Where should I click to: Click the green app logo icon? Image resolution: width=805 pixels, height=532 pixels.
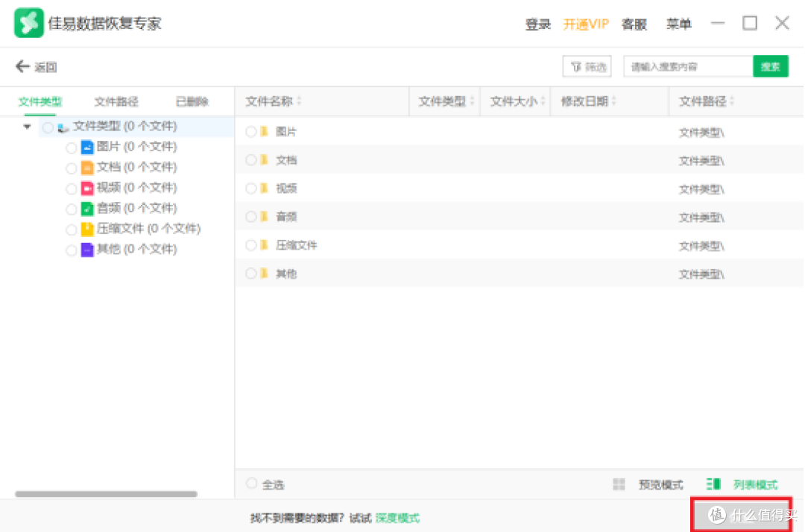coord(29,23)
